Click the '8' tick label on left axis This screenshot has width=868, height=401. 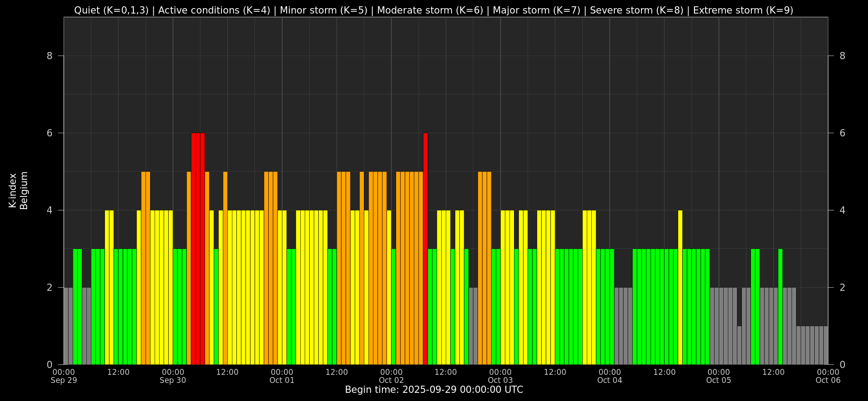tap(49, 56)
